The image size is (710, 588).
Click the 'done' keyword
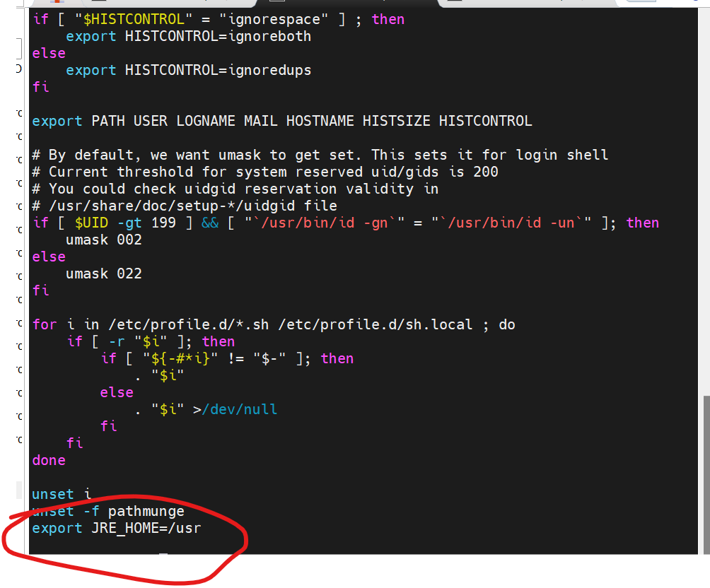49,460
